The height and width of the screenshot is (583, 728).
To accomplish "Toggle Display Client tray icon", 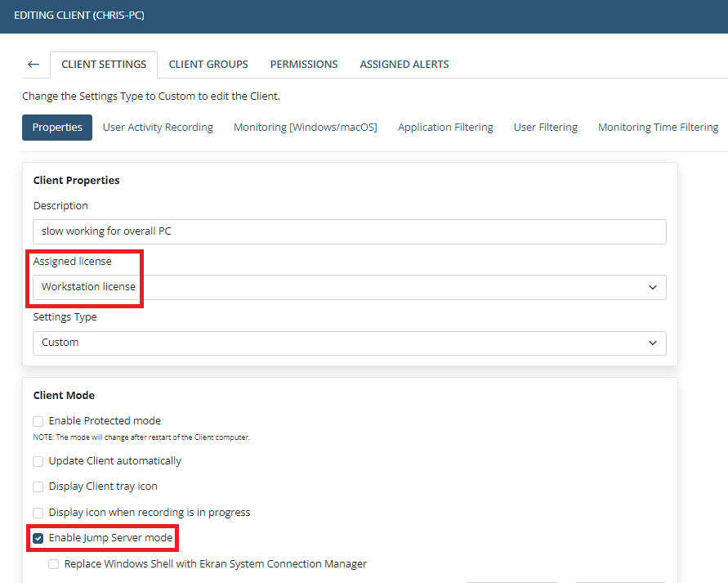I will point(38,487).
